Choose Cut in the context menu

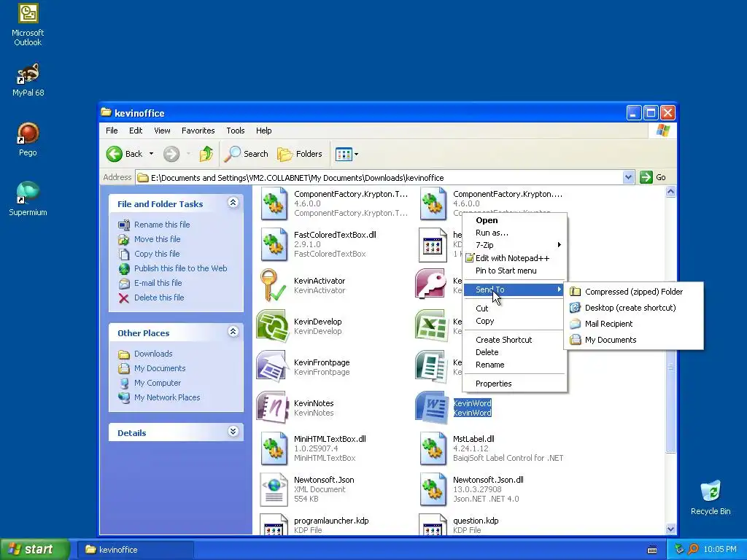click(515, 308)
